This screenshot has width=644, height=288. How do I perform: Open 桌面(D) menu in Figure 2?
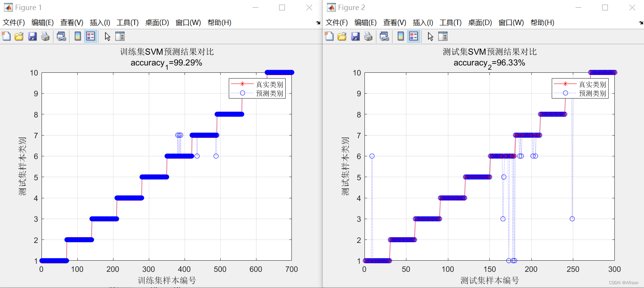[x=480, y=22]
